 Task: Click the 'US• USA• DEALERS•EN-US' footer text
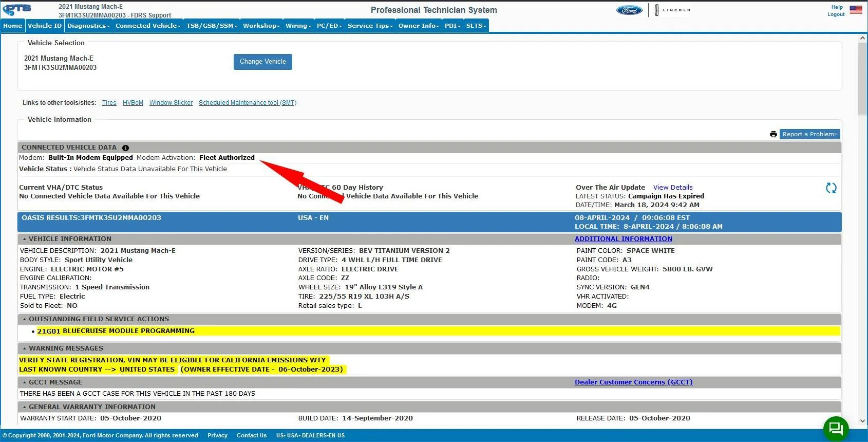pos(310,435)
